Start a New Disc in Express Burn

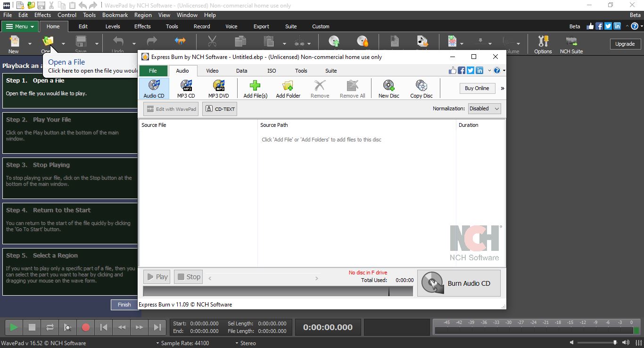pos(388,88)
